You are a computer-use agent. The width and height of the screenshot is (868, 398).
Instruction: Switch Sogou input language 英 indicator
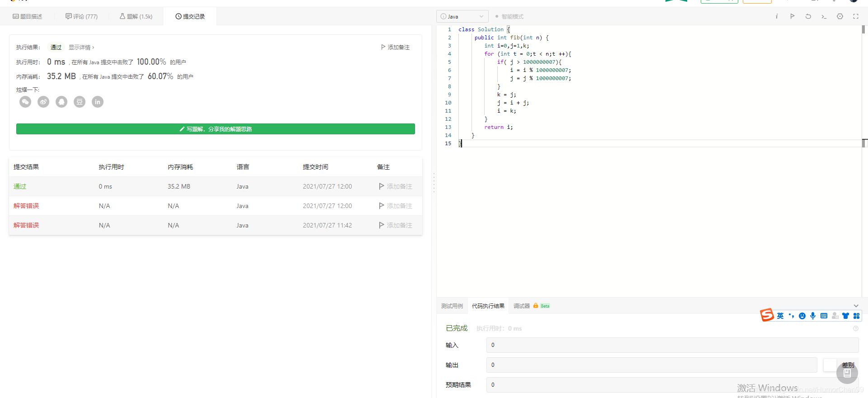pyautogui.click(x=780, y=316)
